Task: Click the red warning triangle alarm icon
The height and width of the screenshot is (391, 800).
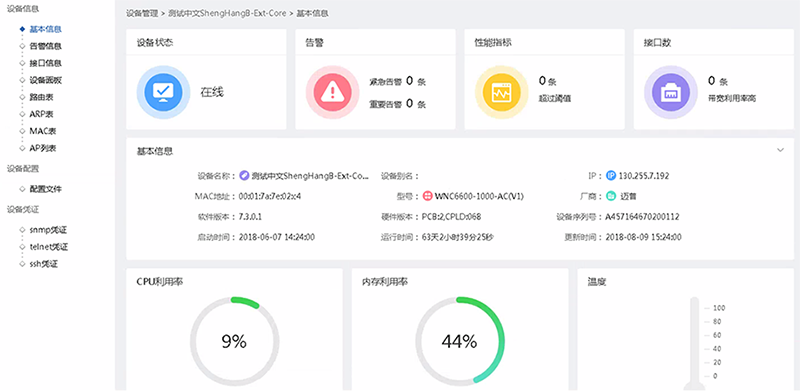Action: (x=333, y=92)
